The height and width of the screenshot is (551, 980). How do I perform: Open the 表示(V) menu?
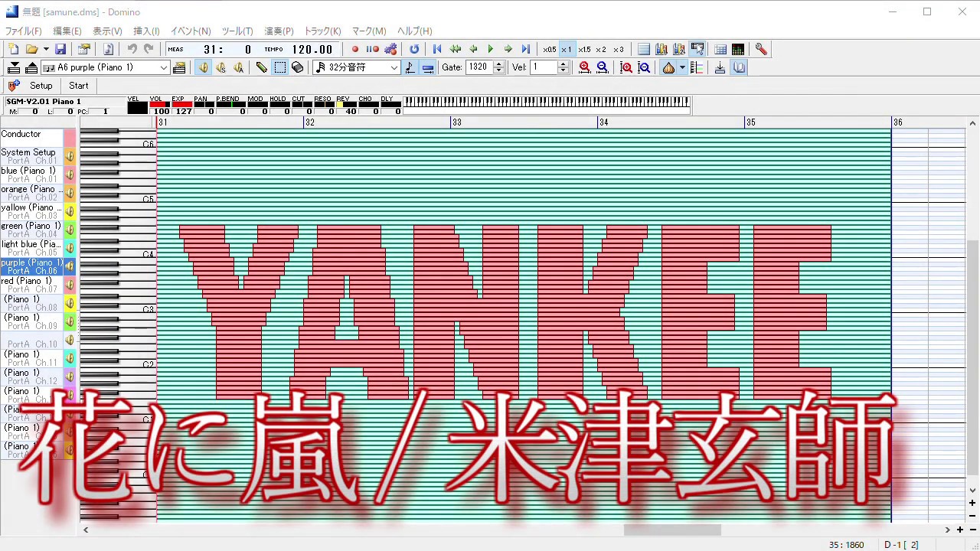coord(107,31)
